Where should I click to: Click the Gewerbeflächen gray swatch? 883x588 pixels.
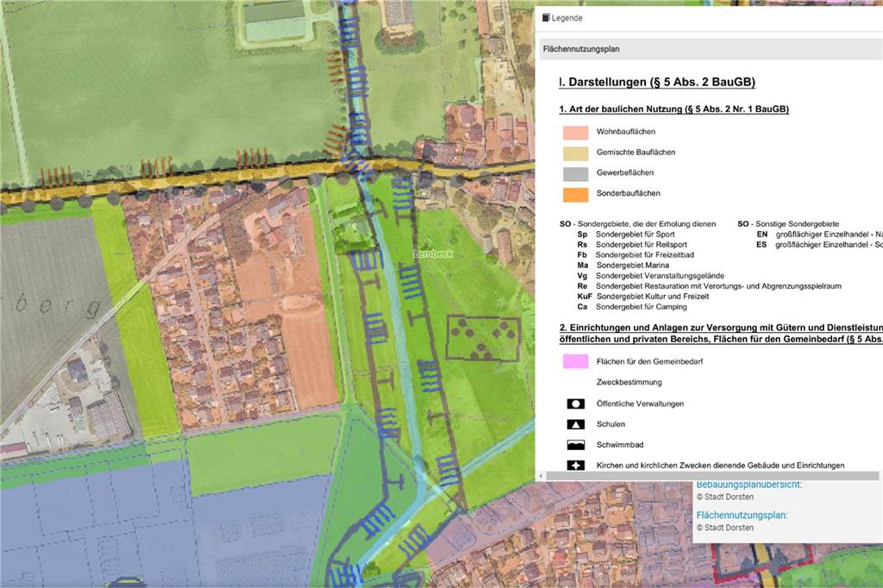point(575,173)
